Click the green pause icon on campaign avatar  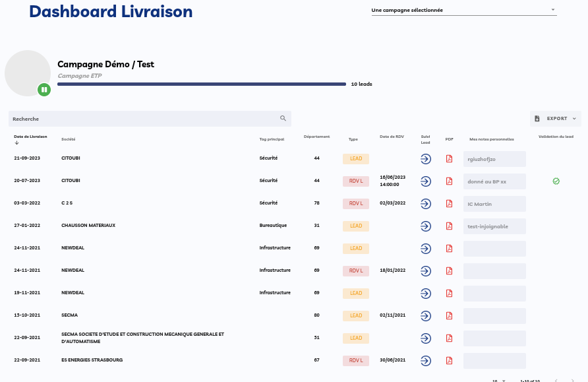pyautogui.click(x=44, y=90)
